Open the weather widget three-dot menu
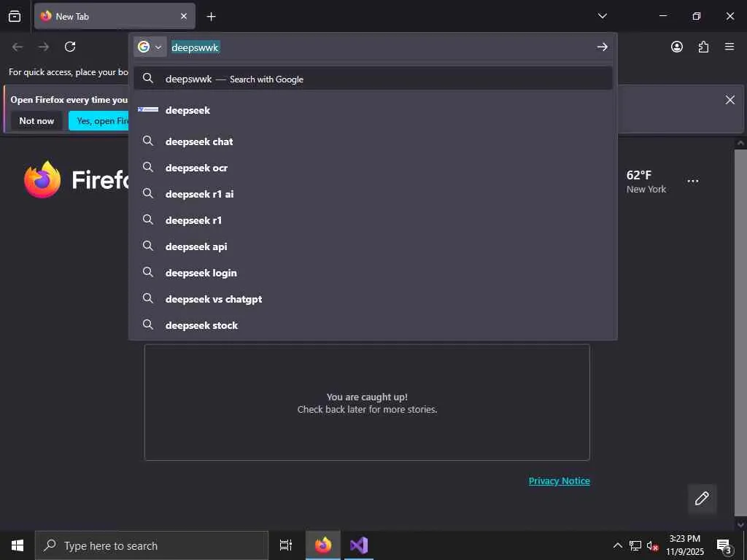Image resolution: width=747 pixels, height=560 pixels. point(693,181)
